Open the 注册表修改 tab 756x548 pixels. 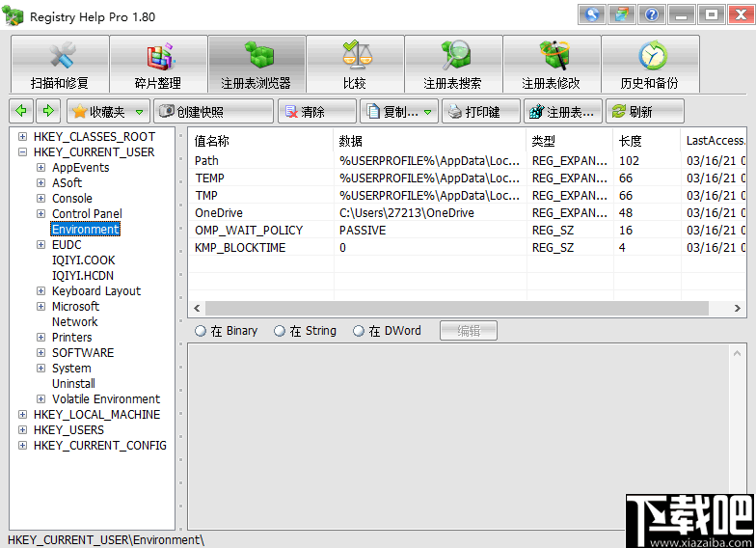552,64
